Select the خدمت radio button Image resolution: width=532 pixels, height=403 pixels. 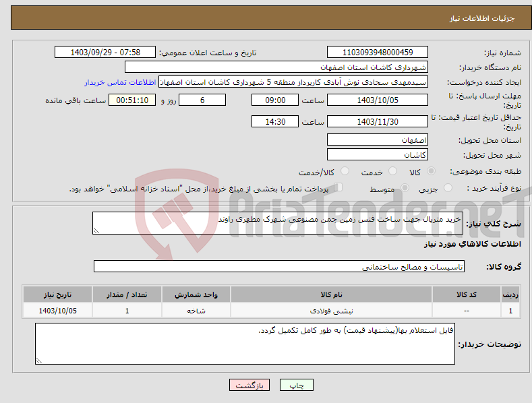pos(392,171)
